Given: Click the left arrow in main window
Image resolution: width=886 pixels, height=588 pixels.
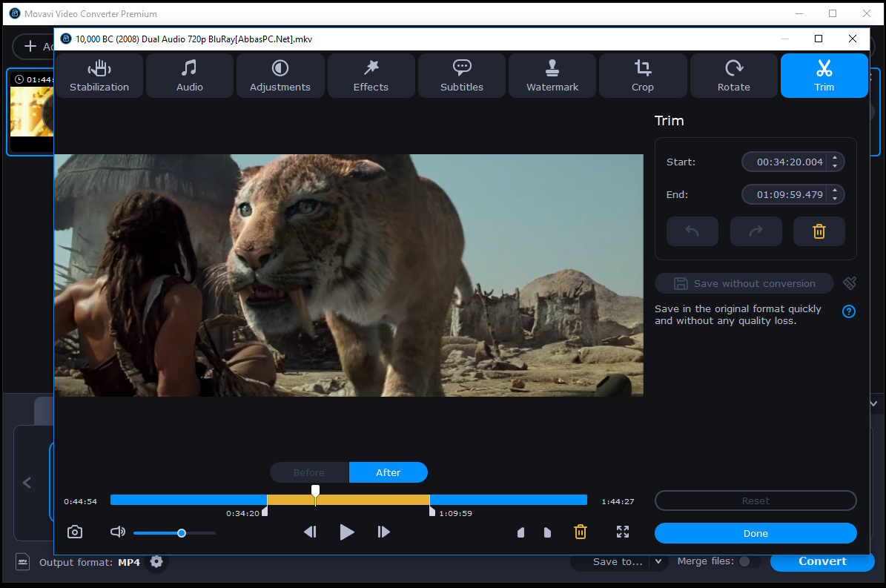Looking at the screenshot, I should tap(27, 483).
